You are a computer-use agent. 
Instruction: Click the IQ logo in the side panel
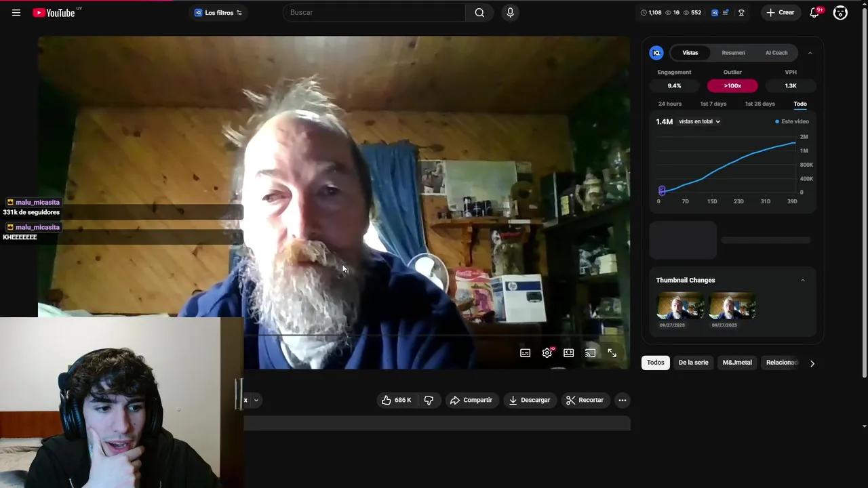pos(656,53)
